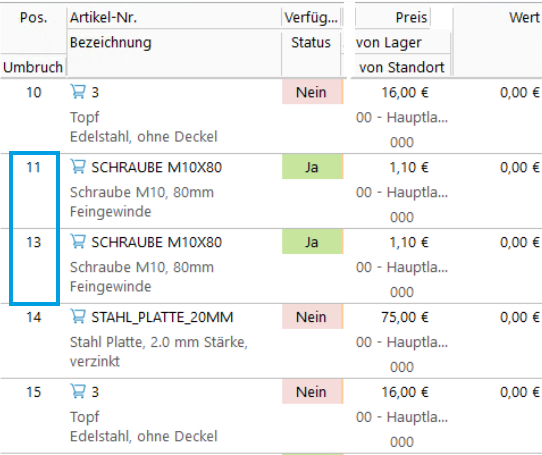542x455 pixels.
Task: Sort by the Pos. column header
Action: (34, 17)
